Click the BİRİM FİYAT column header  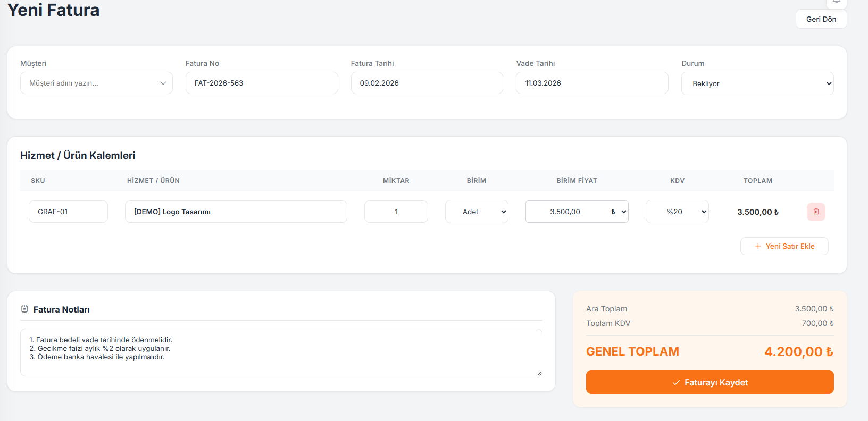tap(577, 181)
